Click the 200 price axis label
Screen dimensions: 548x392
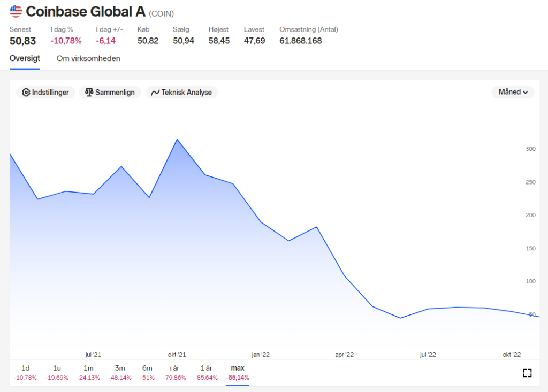tap(530, 215)
